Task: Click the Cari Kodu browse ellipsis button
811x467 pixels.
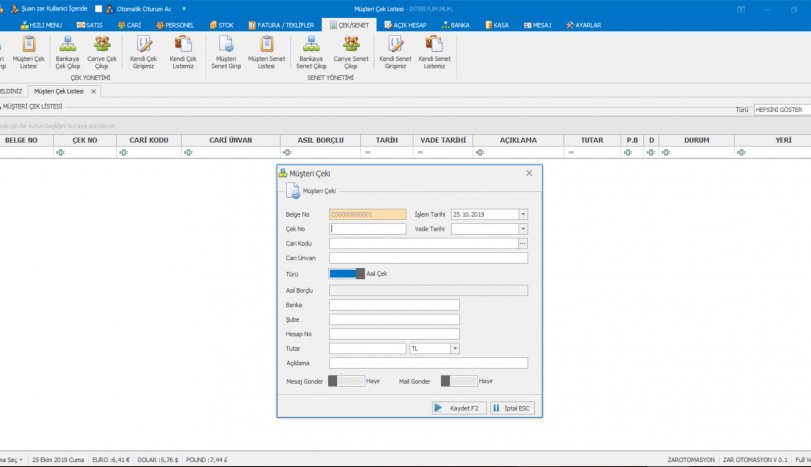Action: click(x=522, y=243)
